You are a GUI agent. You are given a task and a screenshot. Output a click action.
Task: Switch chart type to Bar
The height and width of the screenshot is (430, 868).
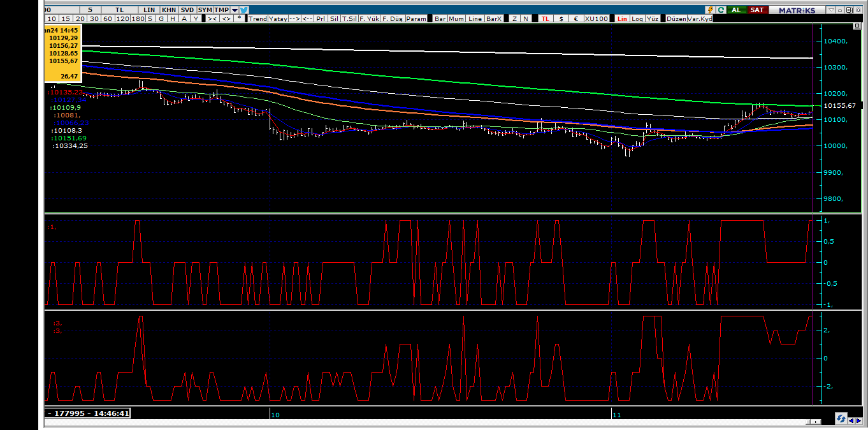[x=440, y=19]
